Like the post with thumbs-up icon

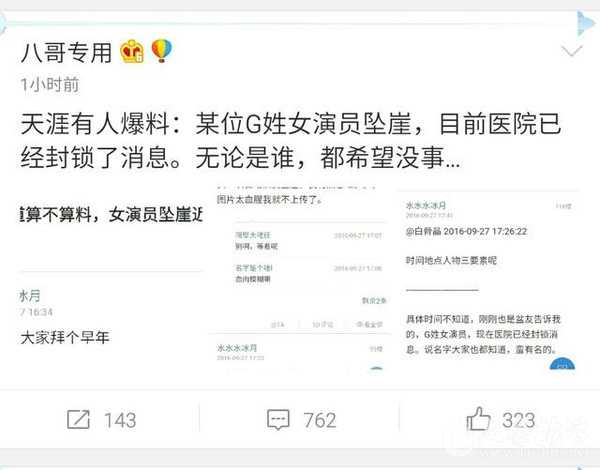(x=478, y=419)
